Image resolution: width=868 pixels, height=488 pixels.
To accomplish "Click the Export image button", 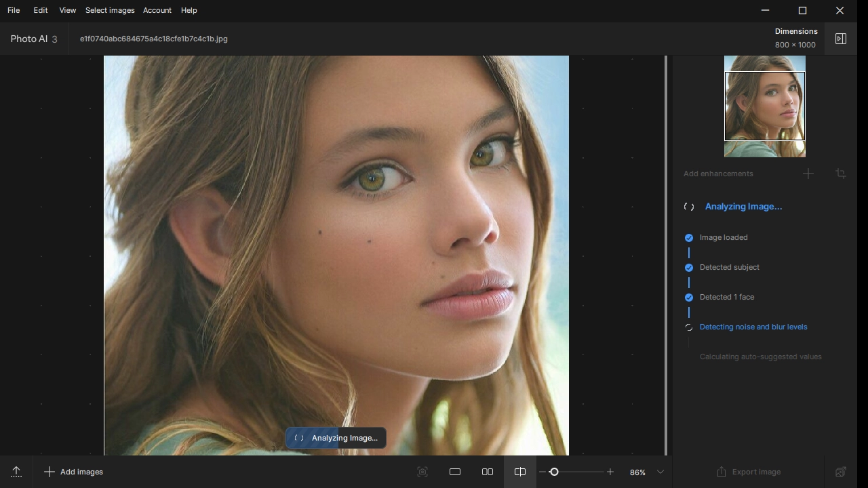I will (x=749, y=472).
